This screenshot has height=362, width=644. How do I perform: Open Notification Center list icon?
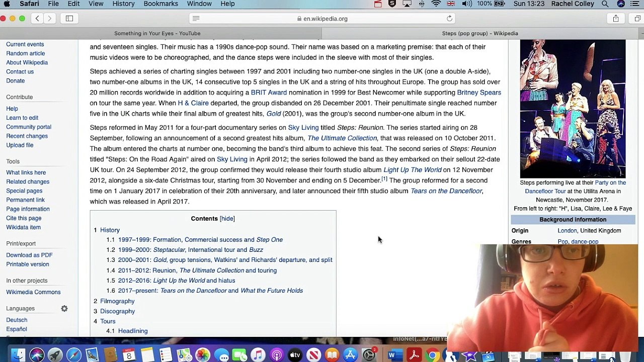636,4
